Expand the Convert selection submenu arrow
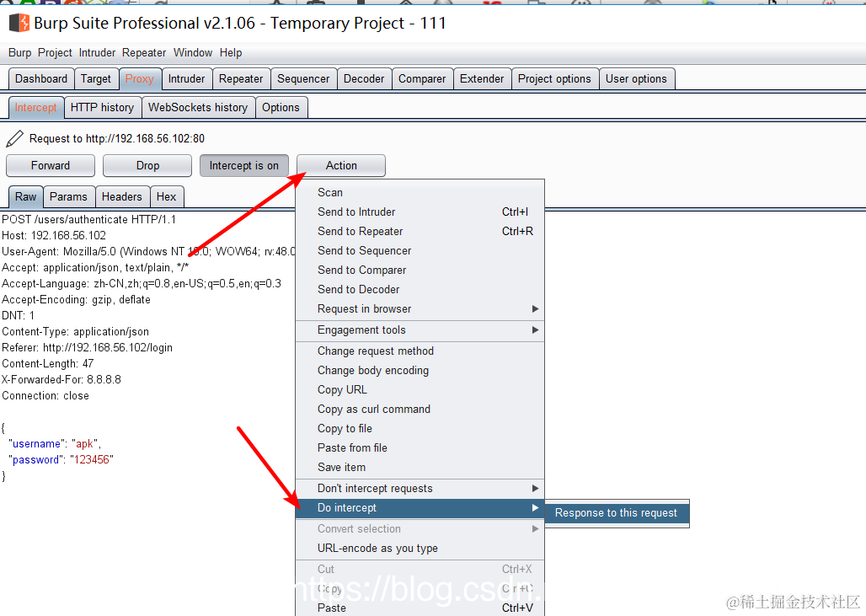This screenshot has width=866, height=616. pyautogui.click(x=535, y=528)
